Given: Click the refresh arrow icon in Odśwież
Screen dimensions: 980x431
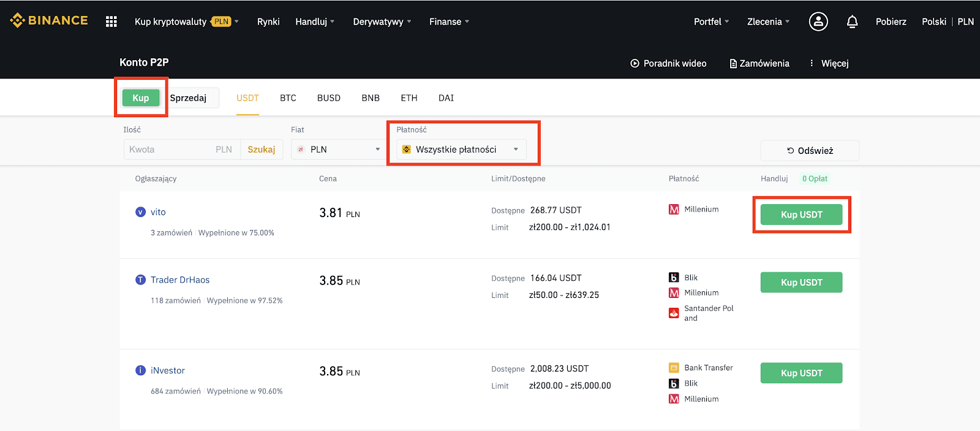Looking at the screenshot, I should coord(790,150).
